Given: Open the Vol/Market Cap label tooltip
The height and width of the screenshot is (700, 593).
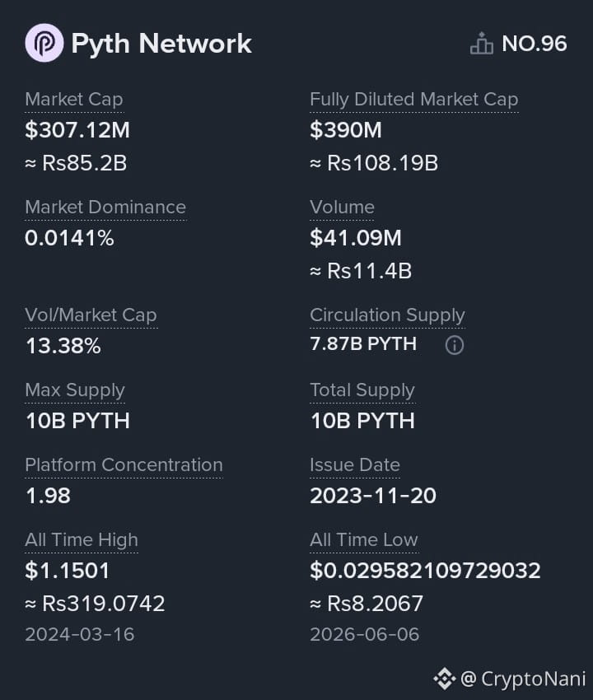Looking at the screenshot, I should [x=91, y=315].
